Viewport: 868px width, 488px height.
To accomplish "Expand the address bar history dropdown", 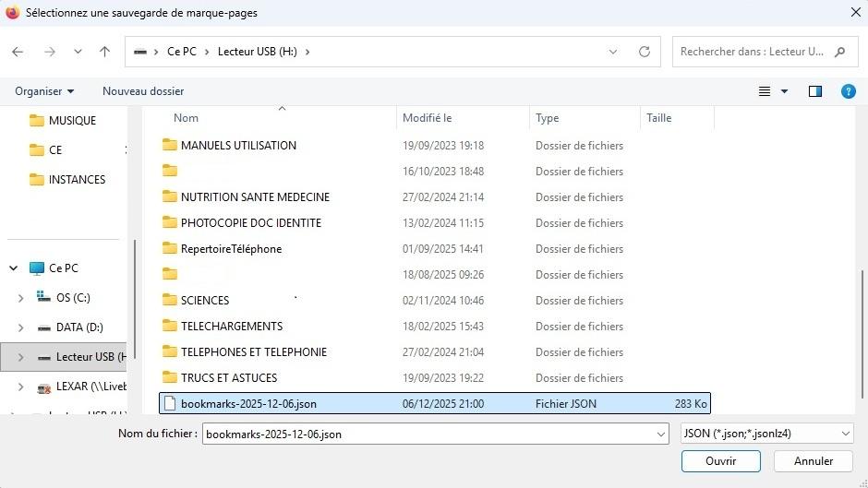I will pyautogui.click(x=613, y=52).
